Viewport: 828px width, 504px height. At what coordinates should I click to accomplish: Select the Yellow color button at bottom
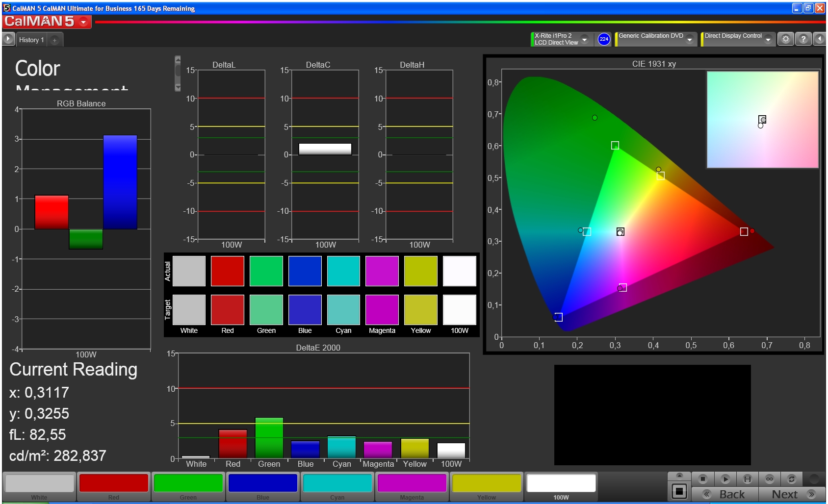487,486
